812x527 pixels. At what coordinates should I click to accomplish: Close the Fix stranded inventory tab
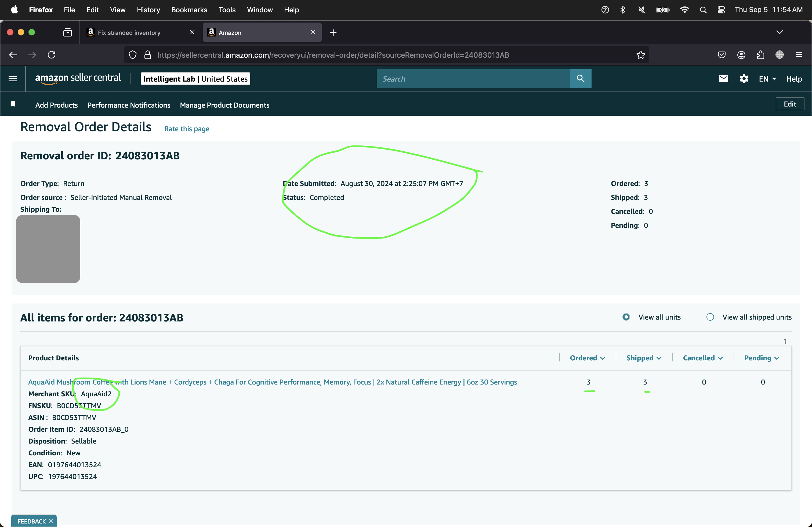(x=192, y=32)
